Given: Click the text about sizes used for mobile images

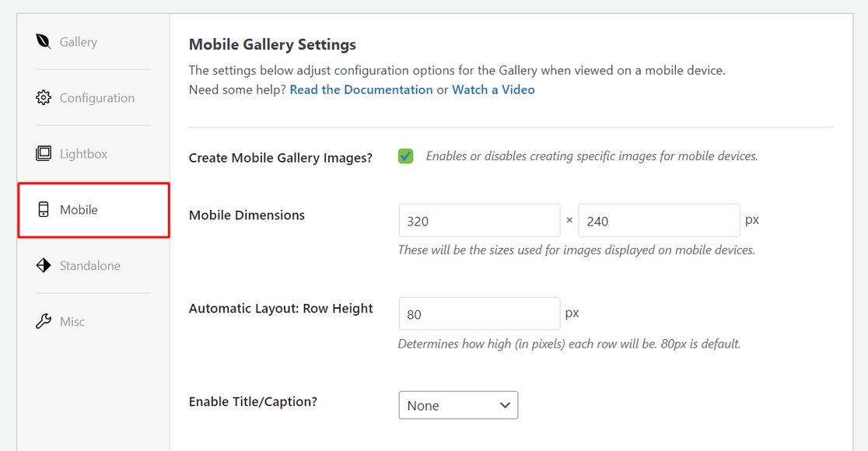Looking at the screenshot, I should pos(577,250).
